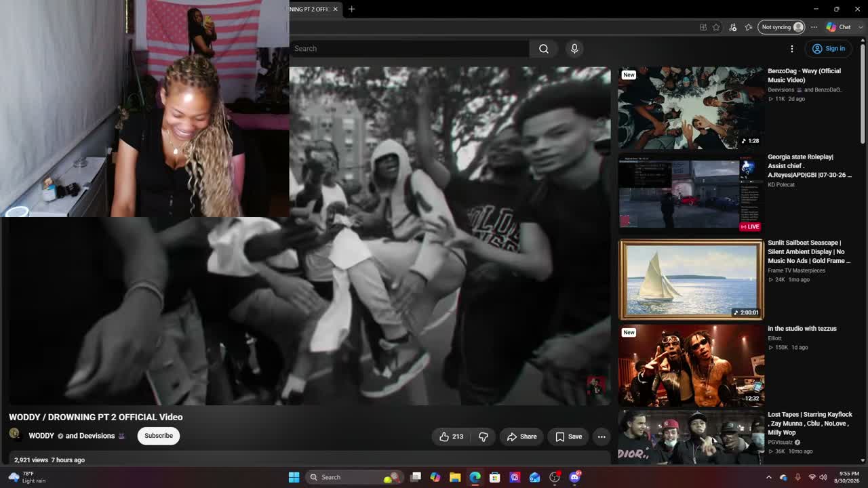Start voice search with the microphone icon
The width and height of the screenshot is (868, 488).
coord(574,49)
